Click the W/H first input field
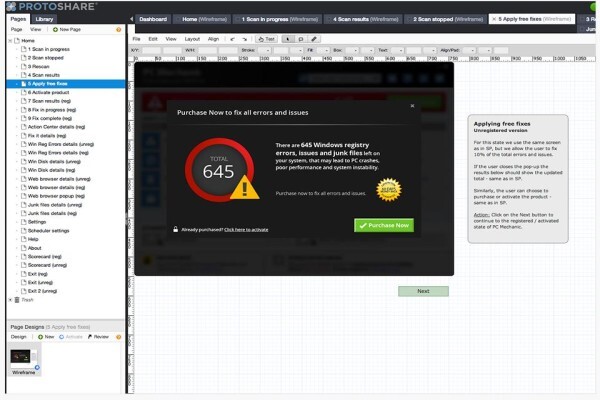This screenshot has height=400, width=600. click(x=207, y=50)
